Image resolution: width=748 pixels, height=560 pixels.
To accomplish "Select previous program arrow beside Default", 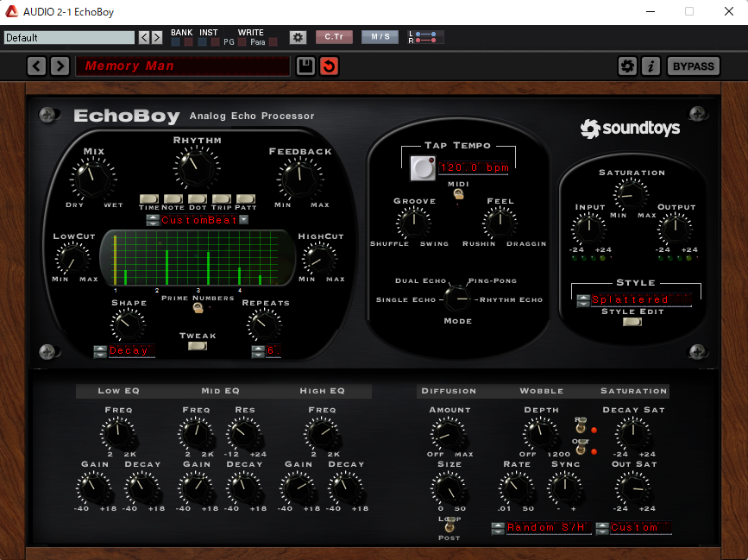I will (x=144, y=38).
